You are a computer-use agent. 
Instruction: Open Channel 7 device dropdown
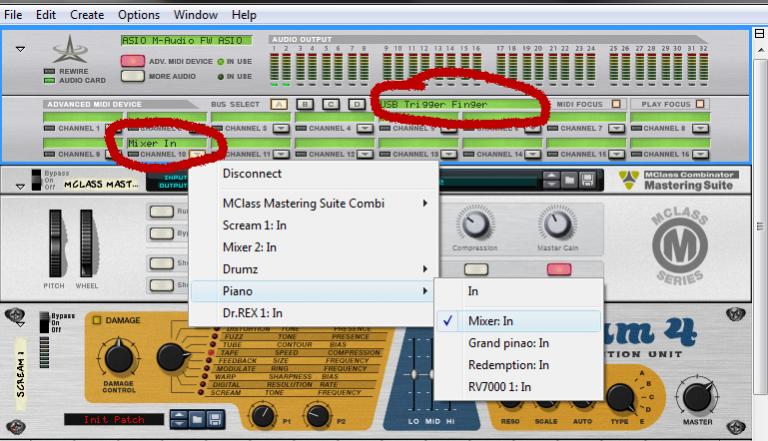(x=616, y=128)
